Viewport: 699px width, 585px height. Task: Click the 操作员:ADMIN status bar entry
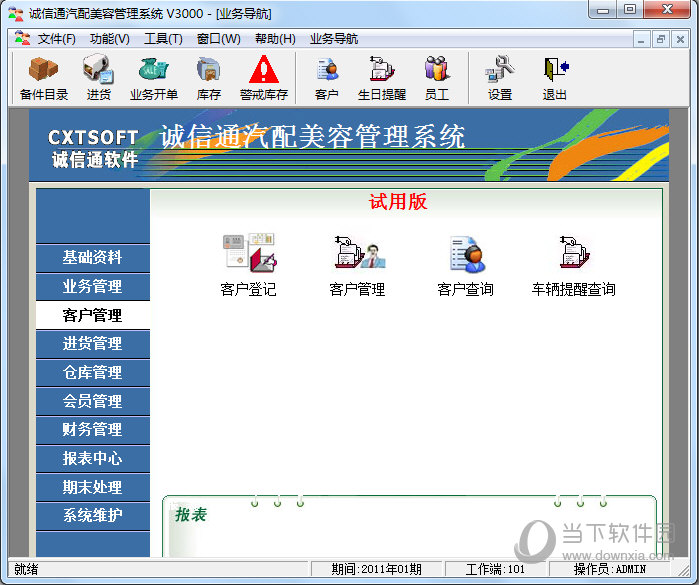(609, 569)
